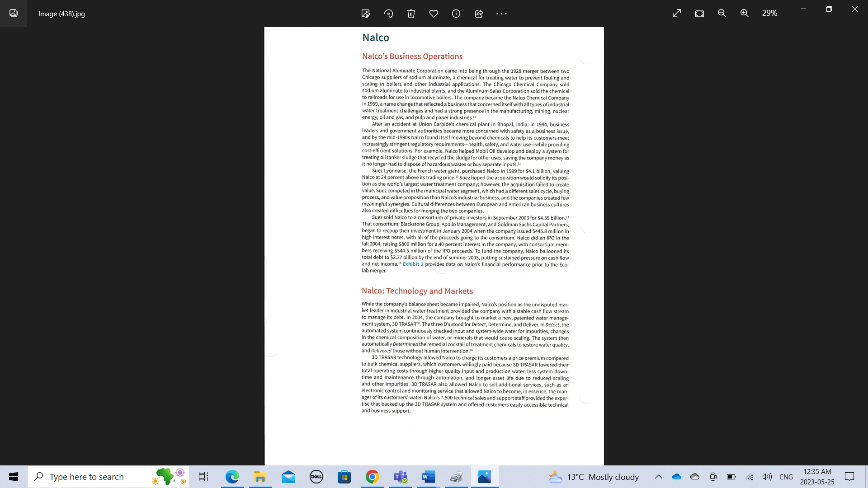
Task: Click the Edit image icon
Action: 366,14
